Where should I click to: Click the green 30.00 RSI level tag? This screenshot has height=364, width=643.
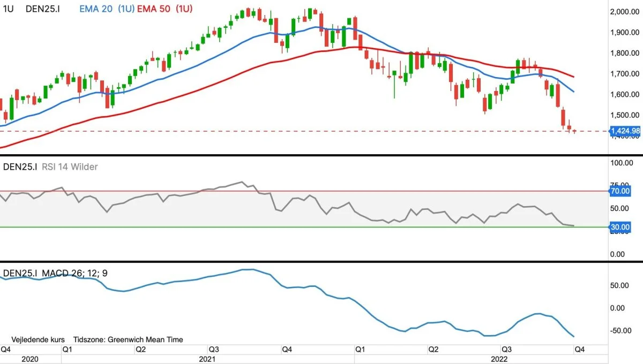coord(620,227)
